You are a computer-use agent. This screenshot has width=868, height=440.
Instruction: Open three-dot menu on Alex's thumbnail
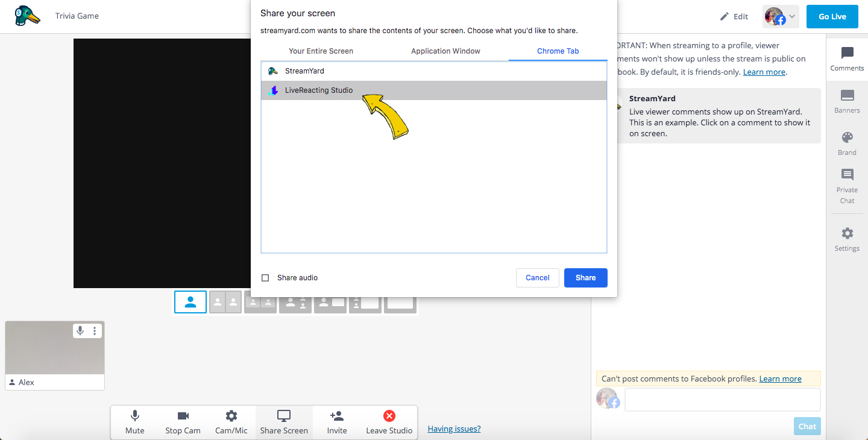pyautogui.click(x=95, y=331)
